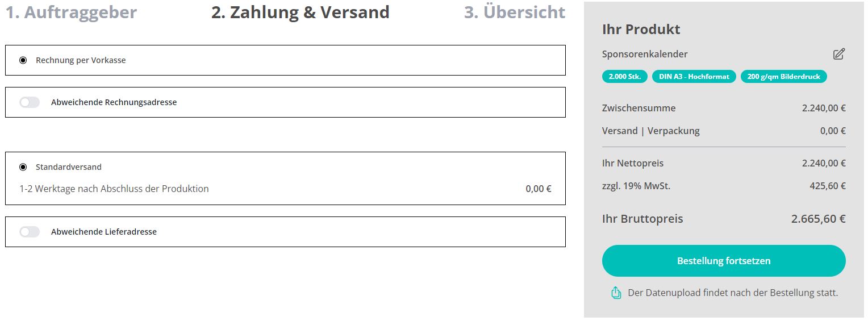Click the DIN A3 - Hochformat tag
The height and width of the screenshot is (321, 868).
coord(694,77)
